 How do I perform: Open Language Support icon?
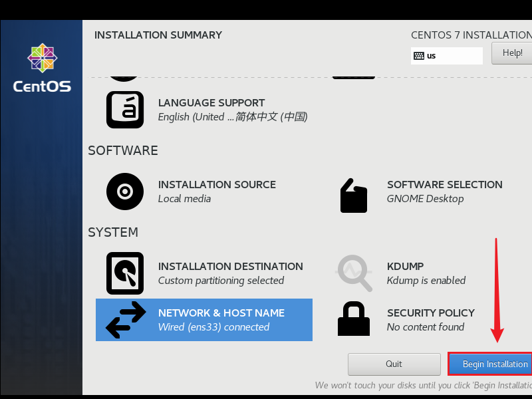125,110
